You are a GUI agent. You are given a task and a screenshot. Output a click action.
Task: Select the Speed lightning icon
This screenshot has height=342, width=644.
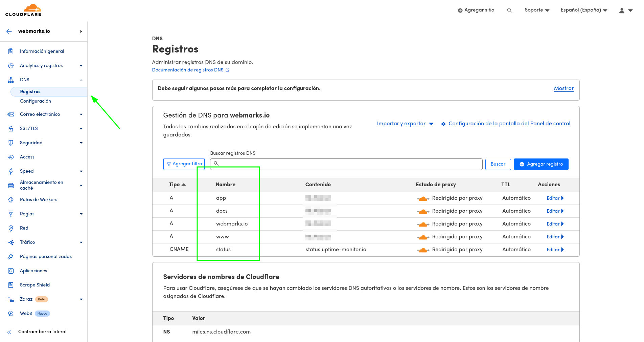pyautogui.click(x=11, y=171)
